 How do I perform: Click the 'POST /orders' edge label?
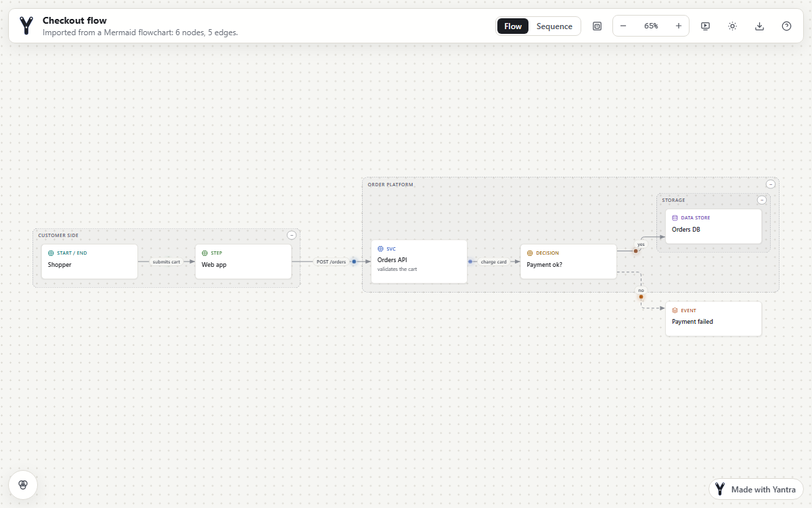tap(331, 261)
